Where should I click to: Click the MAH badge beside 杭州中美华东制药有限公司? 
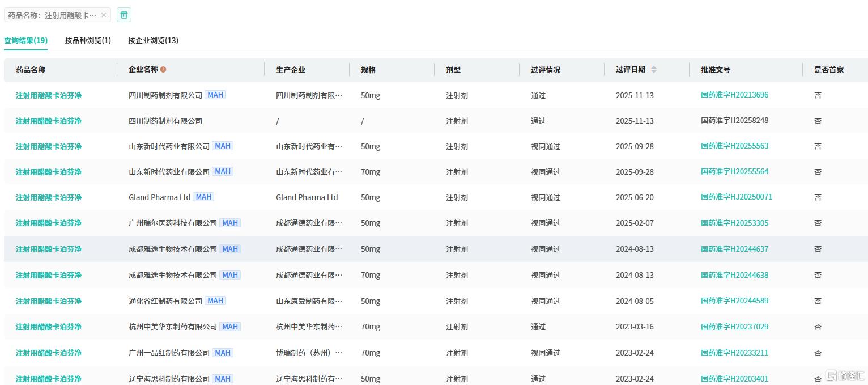pos(230,327)
